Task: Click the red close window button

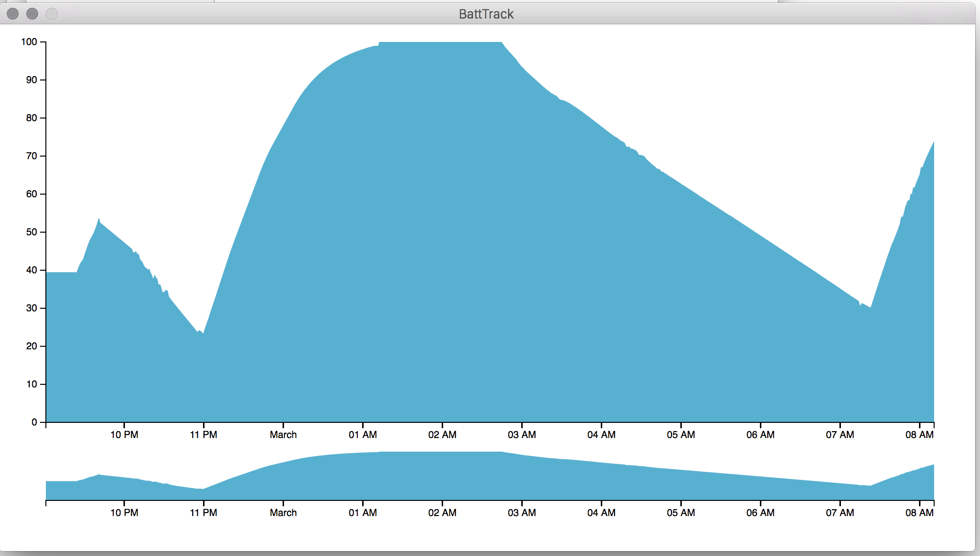Action: click(x=13, y=14)
